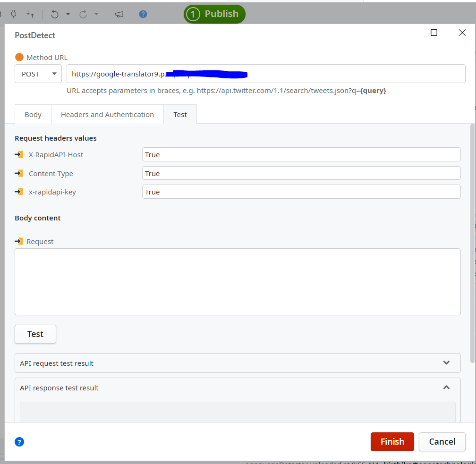
Task: Click the blue Help icon in the top toolbar
Action: click(143, 14)
